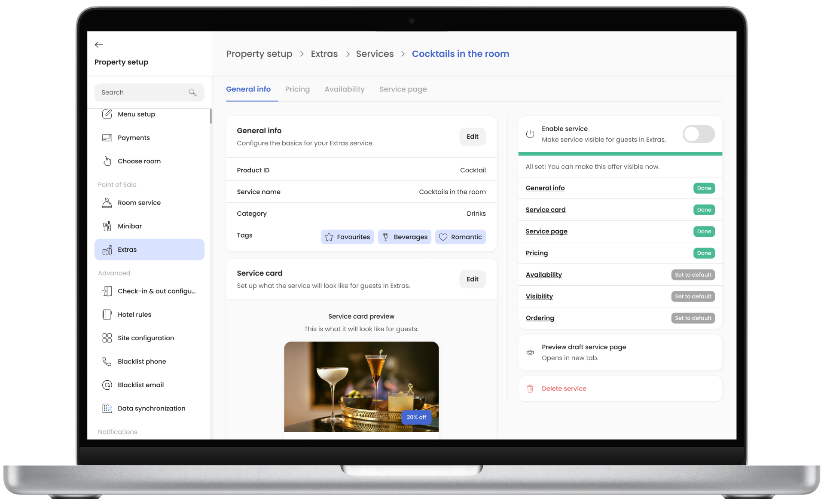
Task: Switch to the Pricing tab
Action: coord(297,89)
